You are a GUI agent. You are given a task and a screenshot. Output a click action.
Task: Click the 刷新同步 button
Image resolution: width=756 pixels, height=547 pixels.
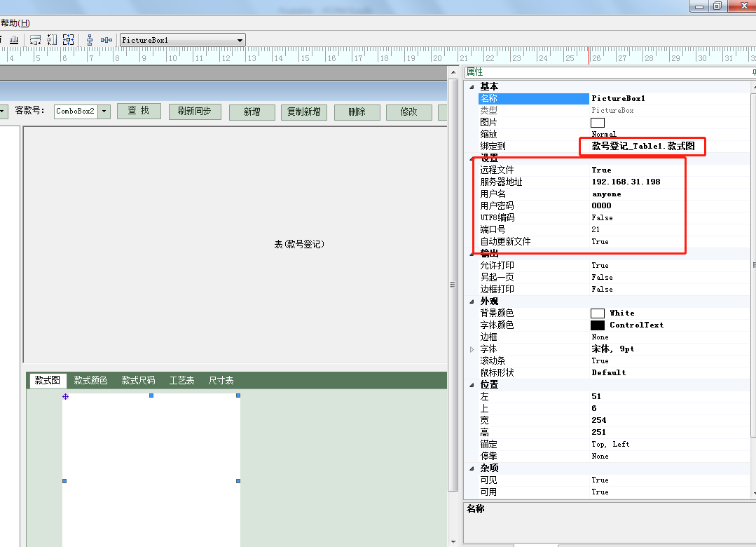[x=195, y=111]
